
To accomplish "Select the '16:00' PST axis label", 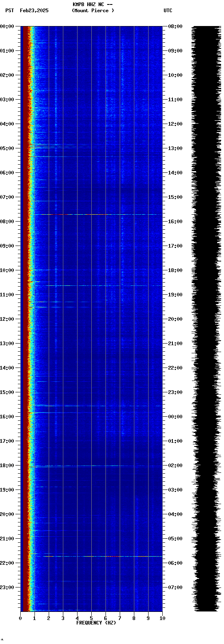I will [x=7, y=417].
